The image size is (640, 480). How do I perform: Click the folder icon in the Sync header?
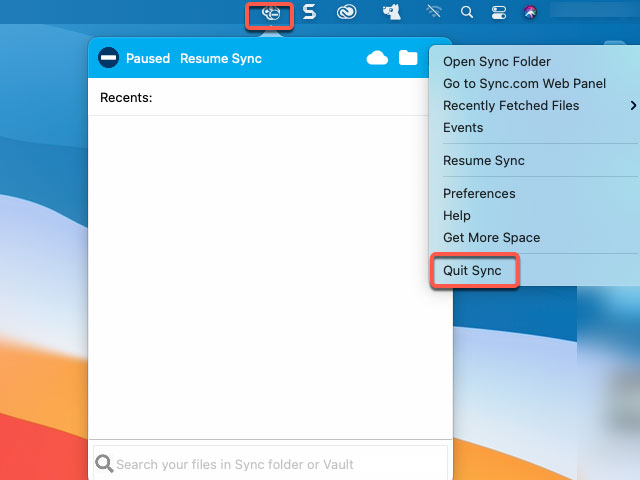point(408,58)
